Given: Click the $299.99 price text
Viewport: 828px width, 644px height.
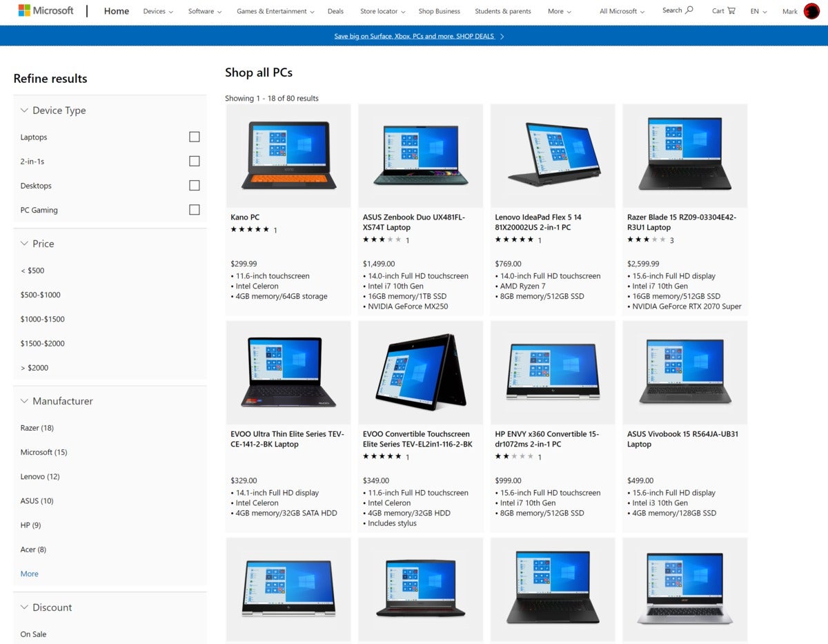Looking at the screenshot, I should click(244, 264).
